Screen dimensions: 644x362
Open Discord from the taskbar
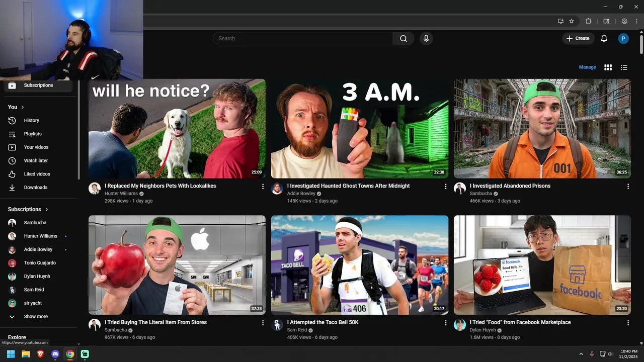55,354
